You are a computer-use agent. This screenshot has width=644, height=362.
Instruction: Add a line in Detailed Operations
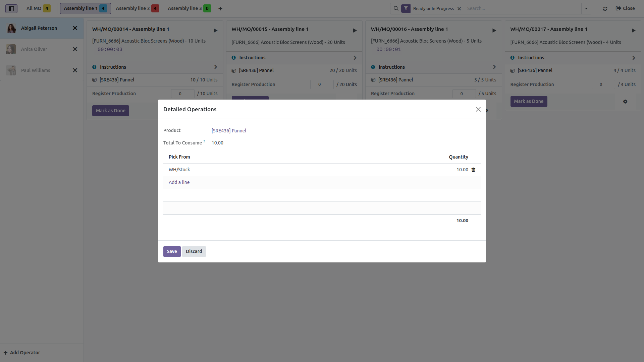179,182
